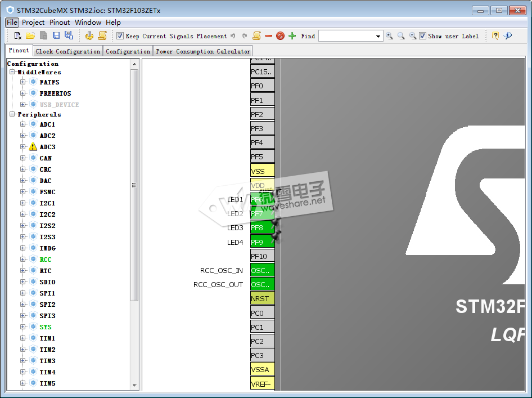This screenshot has height=398, width=532.
Task: Expand the TIM1 peripheral node
Action: pos(22,338)
